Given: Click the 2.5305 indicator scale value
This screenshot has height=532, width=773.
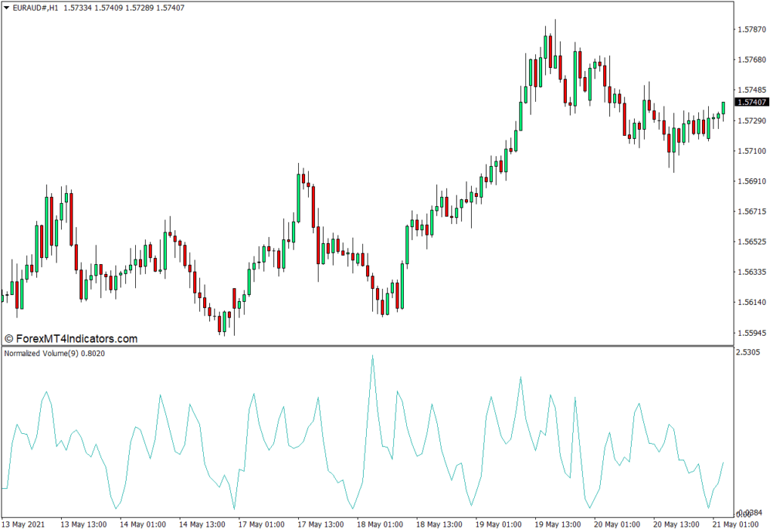Looking at the screenshot, I should (750, 352).
